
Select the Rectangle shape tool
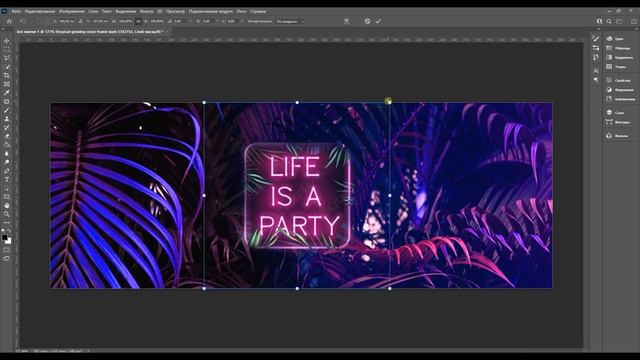pos(7,197)
